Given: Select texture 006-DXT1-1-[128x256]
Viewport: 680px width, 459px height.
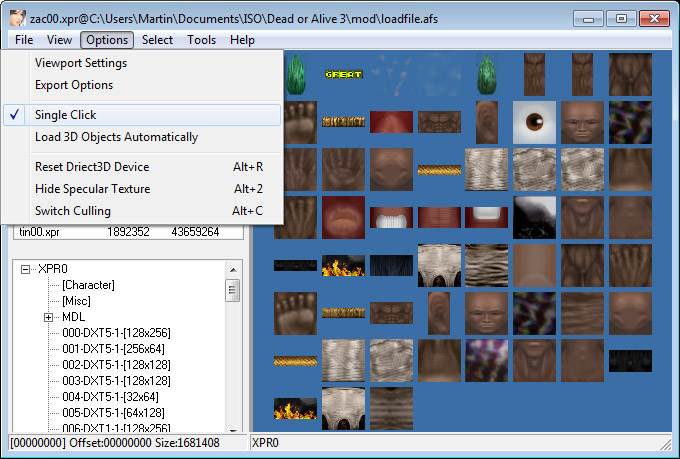Looking at the screenshot, I should (x=116, y=427).
